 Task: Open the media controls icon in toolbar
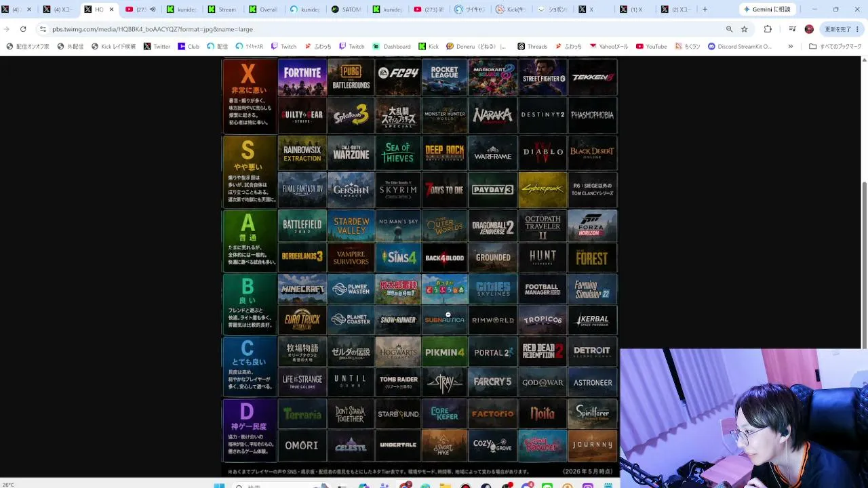pyautogui.click(x=792, y=29)
